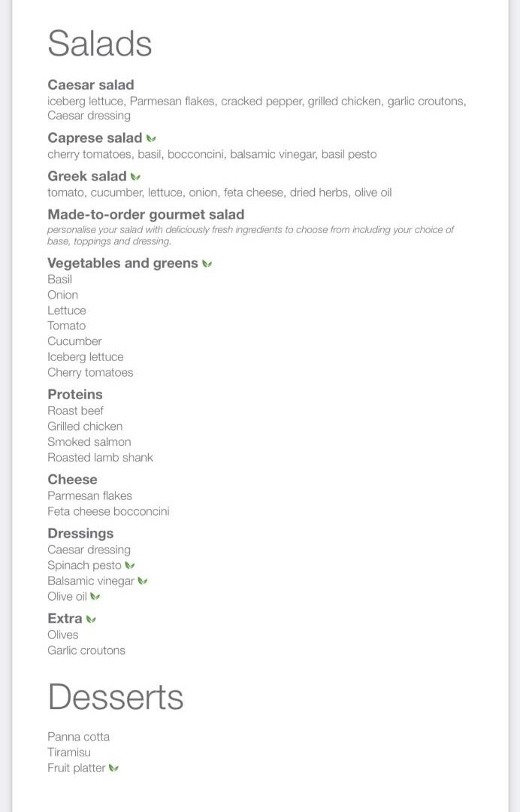This screenshot has width=520, height=812.
Task: Click Tiramisu in the Desserts section
Action: click(69, 753)
